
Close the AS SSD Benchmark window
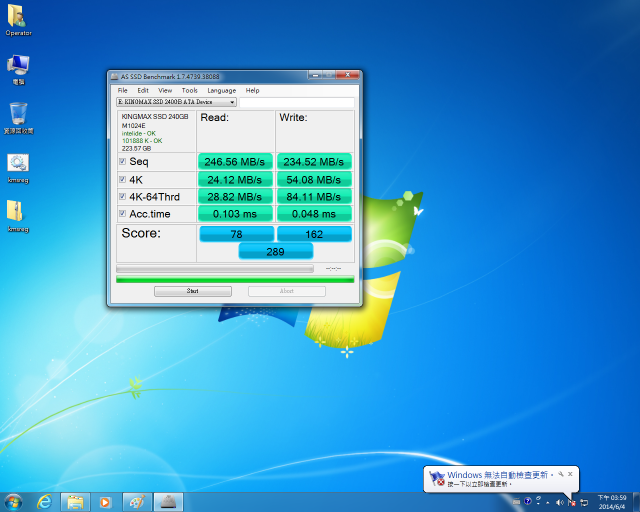pos(348,75)
